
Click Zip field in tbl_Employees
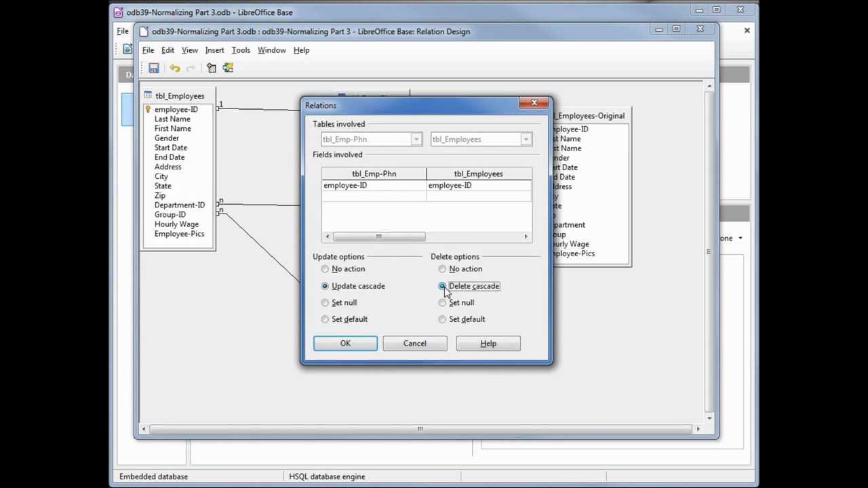(x=160, y=195)
